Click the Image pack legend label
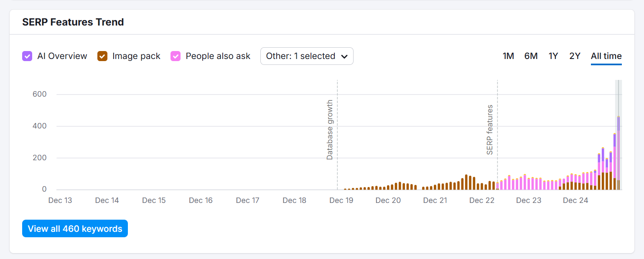Screen dimensions: 644x259 tap(136, 56)
